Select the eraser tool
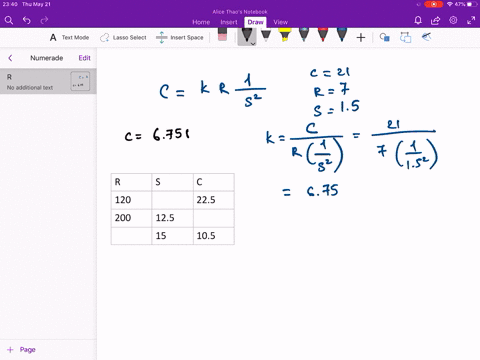 coord(222,35)
